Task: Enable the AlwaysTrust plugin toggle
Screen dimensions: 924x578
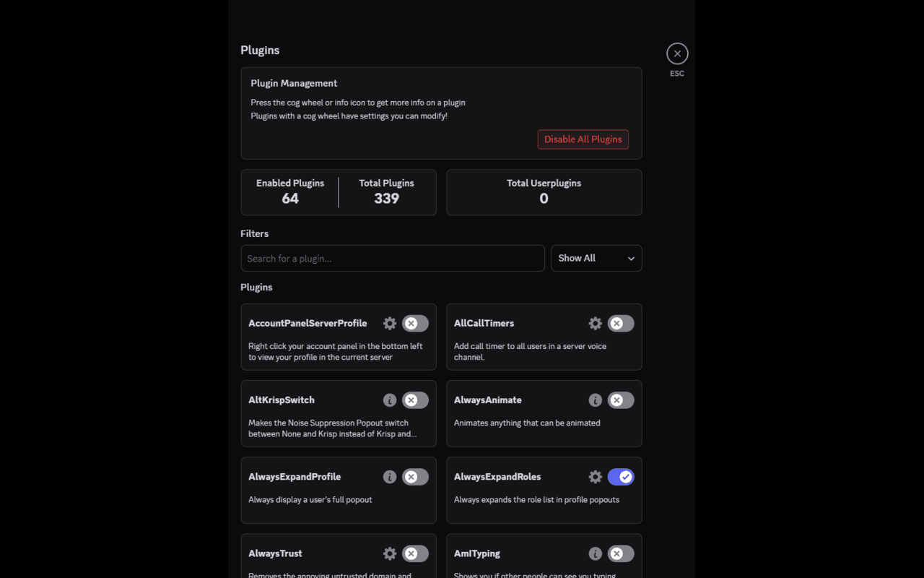Action: (415, 553)
